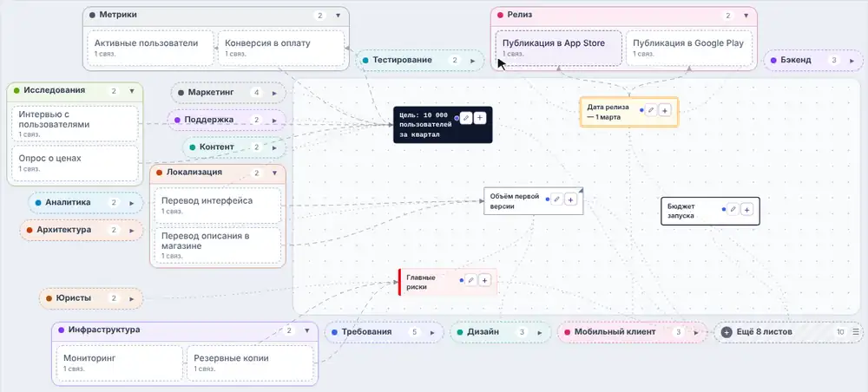Select the "Конверсия в оплату" card

click(280, 48)
